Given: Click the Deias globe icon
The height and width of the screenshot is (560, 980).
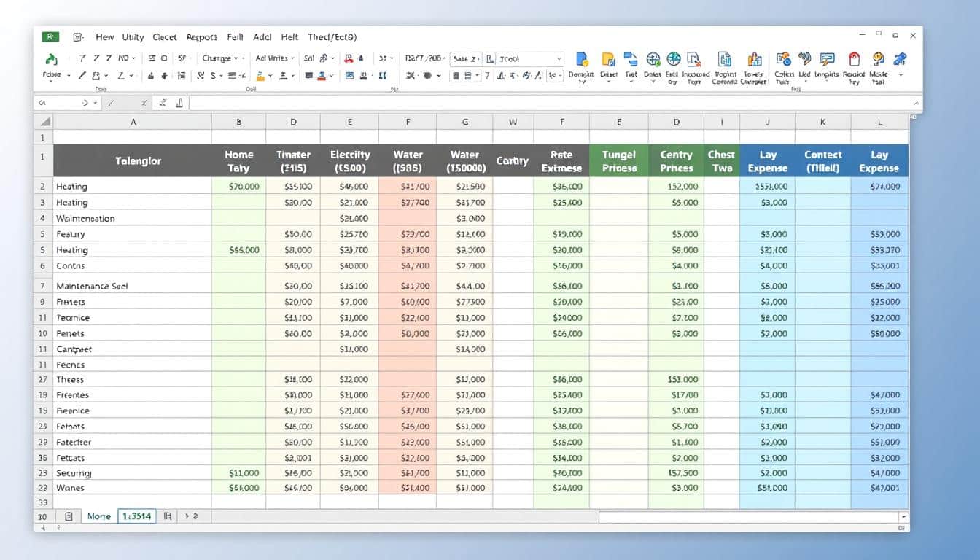Looking at the screenshot, I should [653, 60].
